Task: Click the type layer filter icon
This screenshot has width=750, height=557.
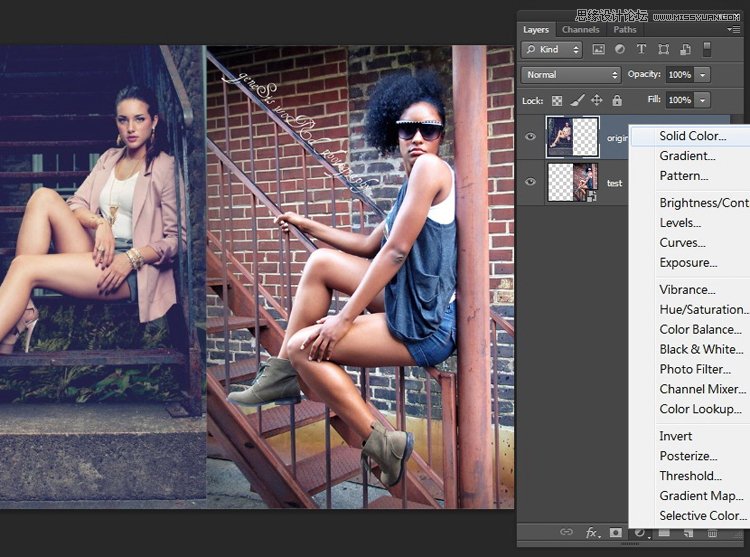Action: (x=641, y=49)
